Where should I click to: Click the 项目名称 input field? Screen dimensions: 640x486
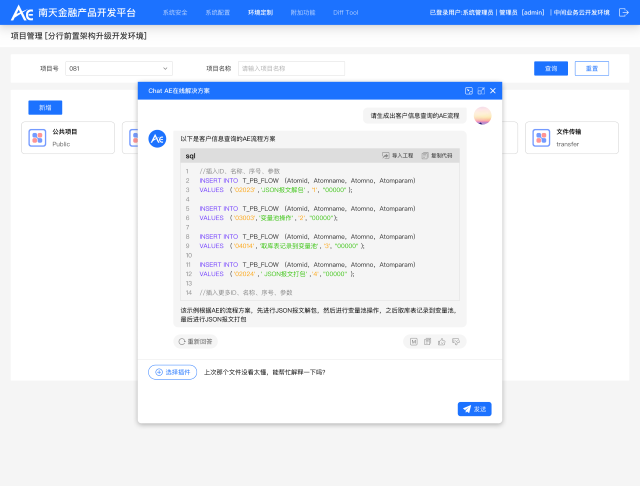(x=290, y=69)
